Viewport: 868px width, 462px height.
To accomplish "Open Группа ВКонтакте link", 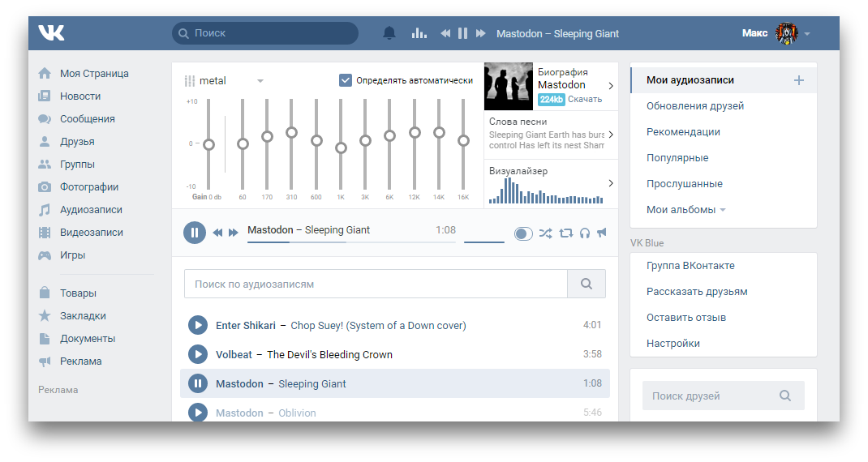I will pyautogui.click(x=690, y=266).
